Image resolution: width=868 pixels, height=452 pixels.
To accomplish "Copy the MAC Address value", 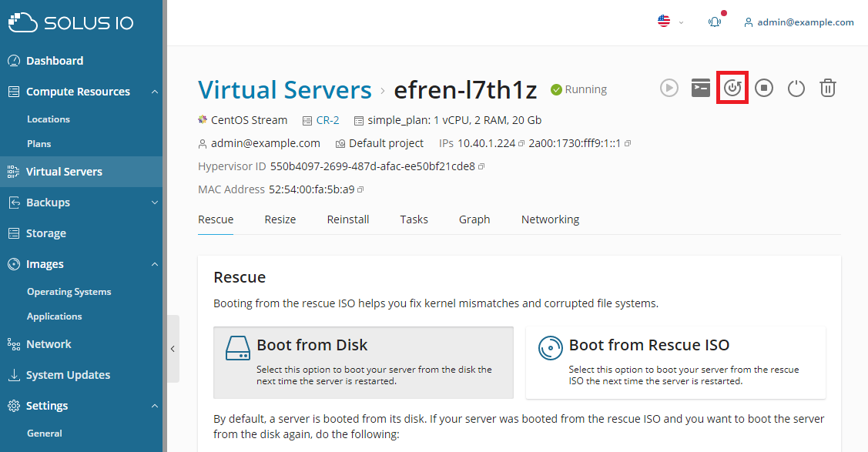I will coord(360,189).
